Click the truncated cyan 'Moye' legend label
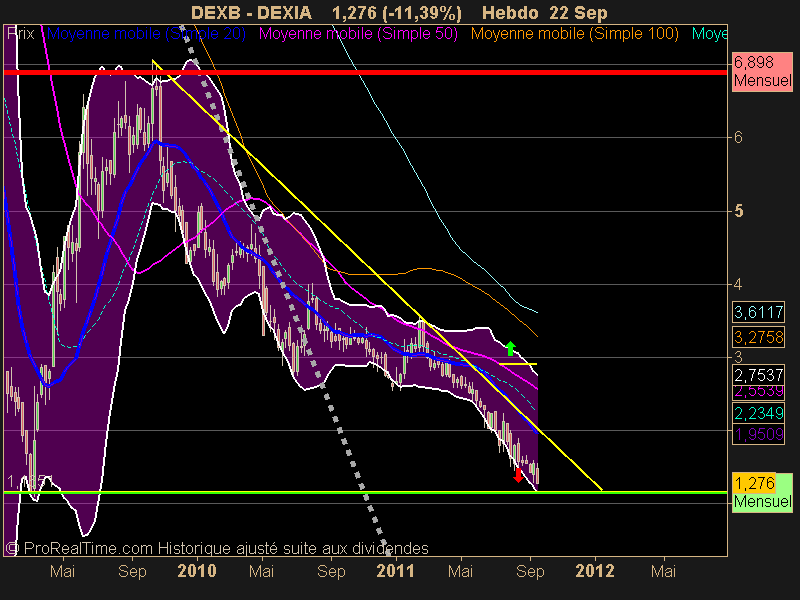Screen dimensions: 800x600 [x=709, y=34]
